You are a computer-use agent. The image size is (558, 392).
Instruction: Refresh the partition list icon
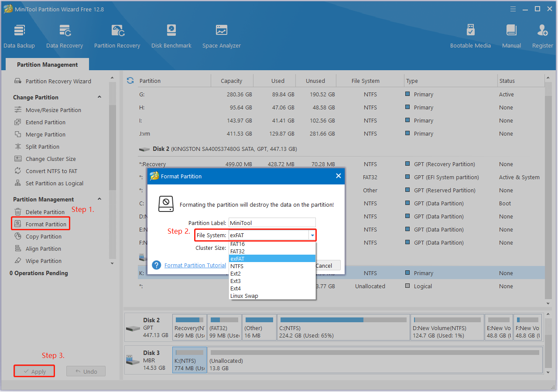point(130,81)
